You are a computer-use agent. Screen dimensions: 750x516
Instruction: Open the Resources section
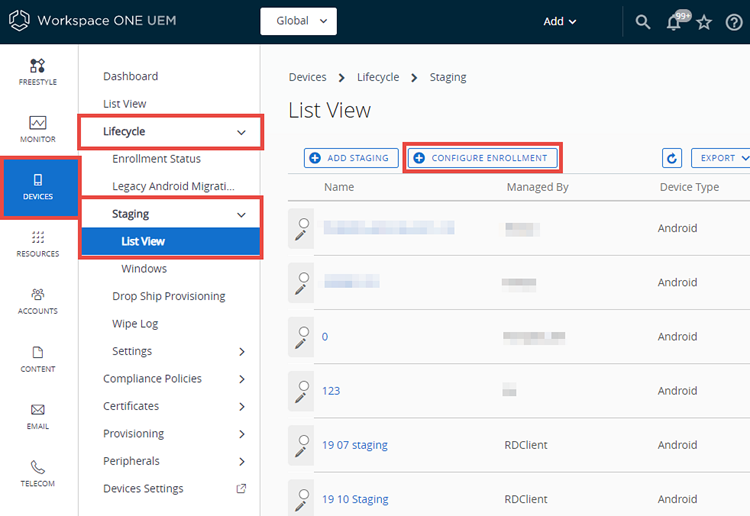[x=37, y=244]
